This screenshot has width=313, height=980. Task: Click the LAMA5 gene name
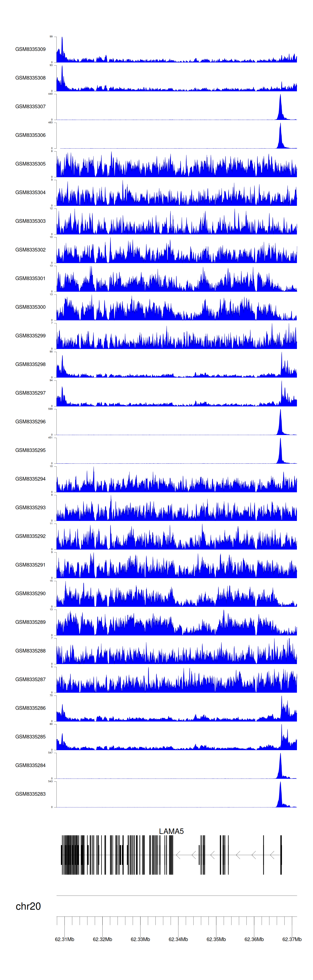[x=171, y=831]
